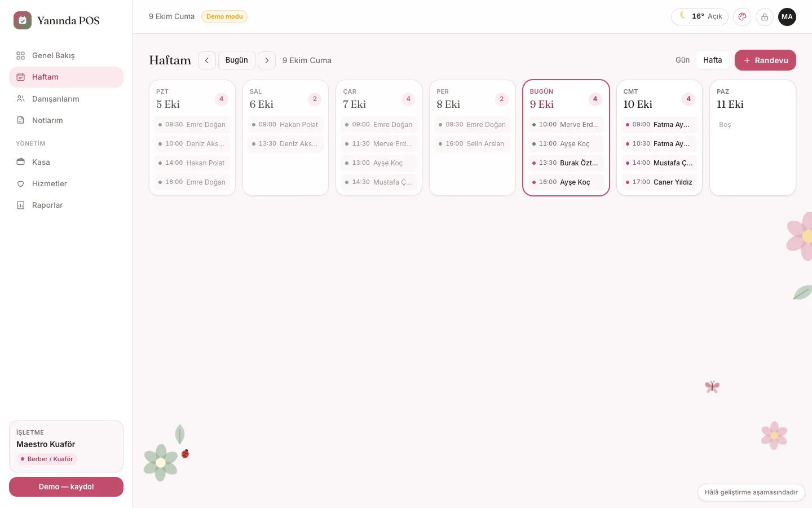
Task: Open Danışanlarım in sidebar
Action: point(66,99)
